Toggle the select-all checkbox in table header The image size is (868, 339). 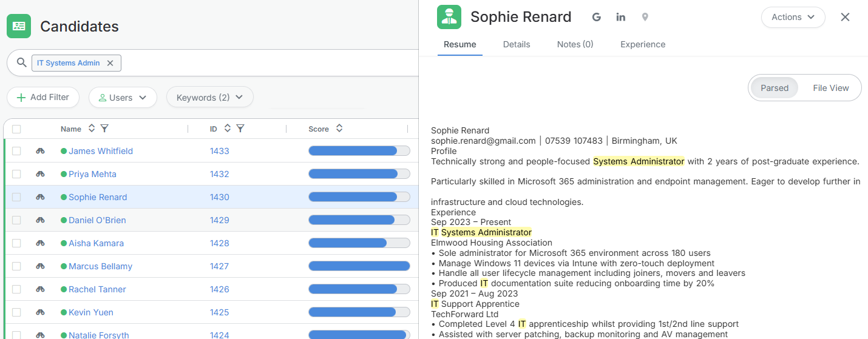click(16, 129)
